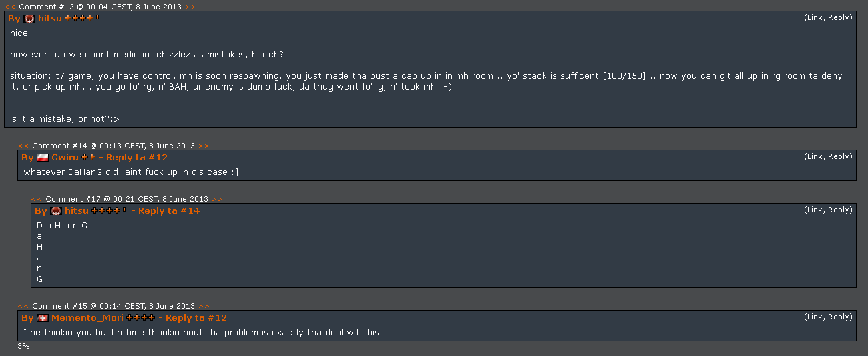Viewport: 868px width, 356px height.
Task: Open the Link permalink of comment #17
Action: tap(815, 210)
